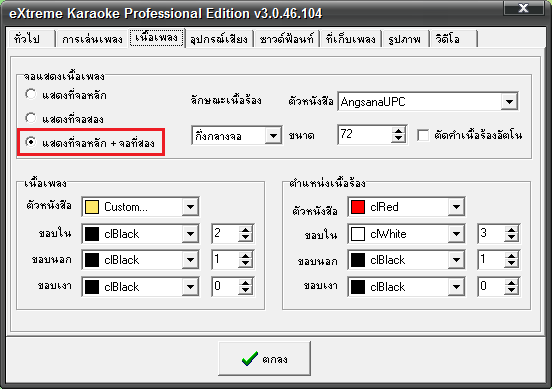This screenshot has height=389, width=552.
Task: Click เนื้อเพลง ขอบใน width field 2
Action: (x=225, y=233)
